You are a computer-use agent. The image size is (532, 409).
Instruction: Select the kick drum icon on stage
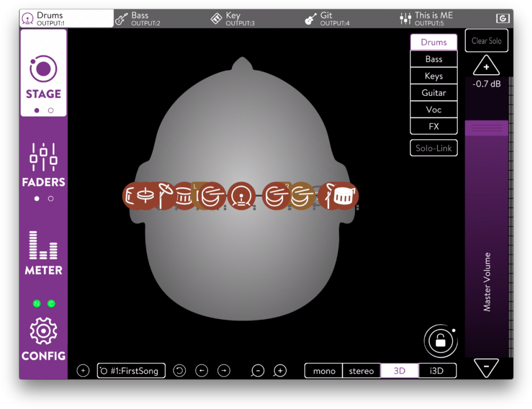[242, 195]
